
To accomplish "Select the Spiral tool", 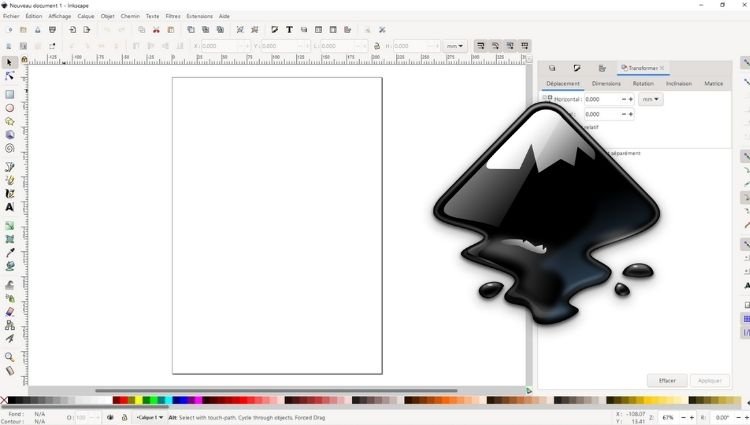I will (x=10, y=148).
